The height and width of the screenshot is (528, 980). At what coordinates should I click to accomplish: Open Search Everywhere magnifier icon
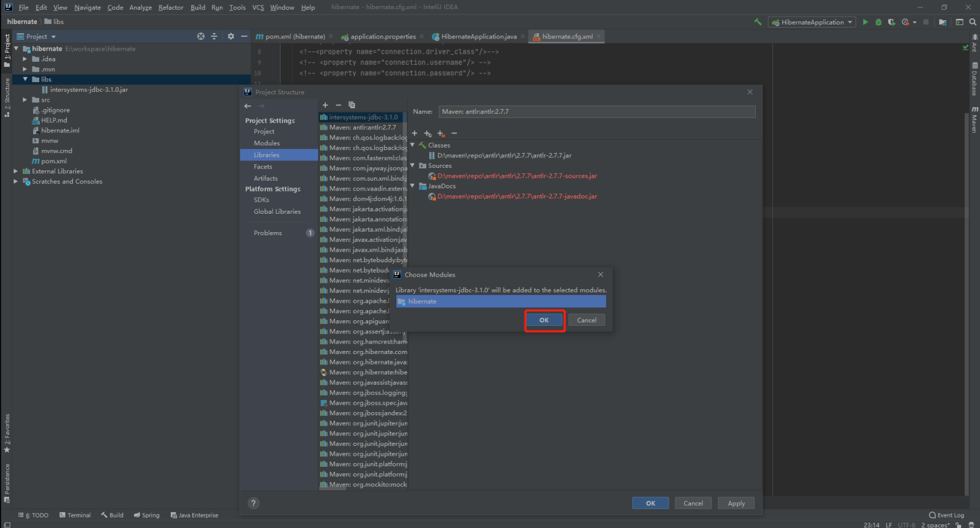(973, 22)
